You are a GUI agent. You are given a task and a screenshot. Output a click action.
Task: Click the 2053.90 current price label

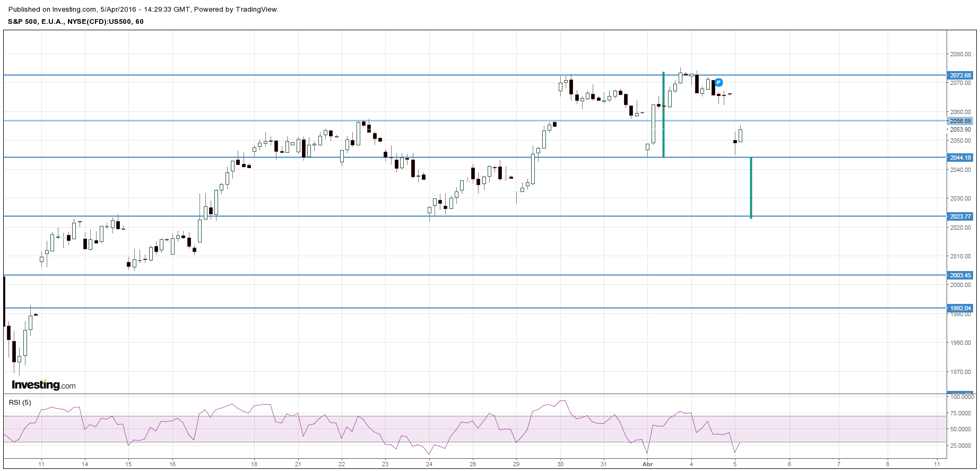pyautogui.click(x=960, y=129)
